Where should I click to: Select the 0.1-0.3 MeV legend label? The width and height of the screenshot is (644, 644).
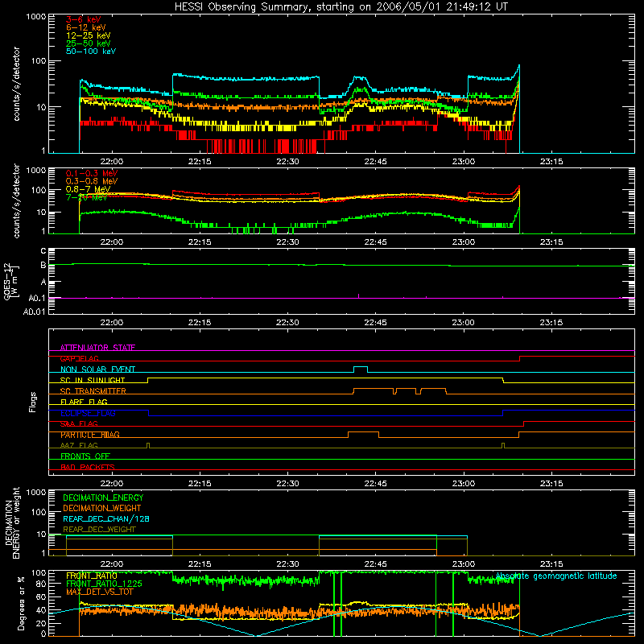pos(92,173)
